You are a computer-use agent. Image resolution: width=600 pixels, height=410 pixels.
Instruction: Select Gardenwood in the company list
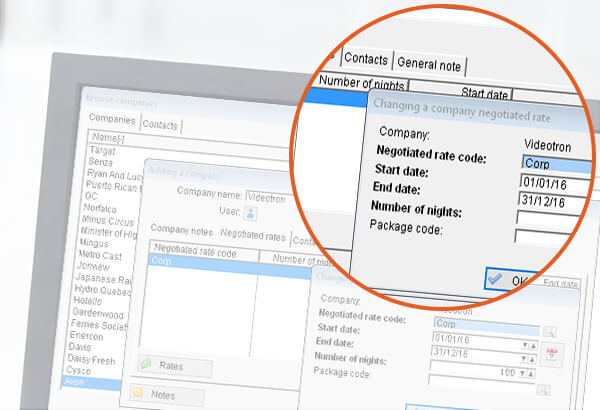98,313
